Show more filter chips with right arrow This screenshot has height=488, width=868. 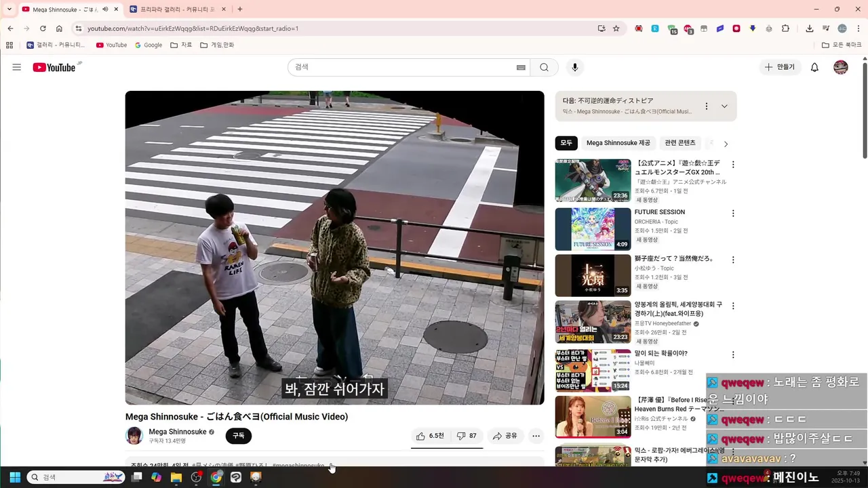coord(726,144)
